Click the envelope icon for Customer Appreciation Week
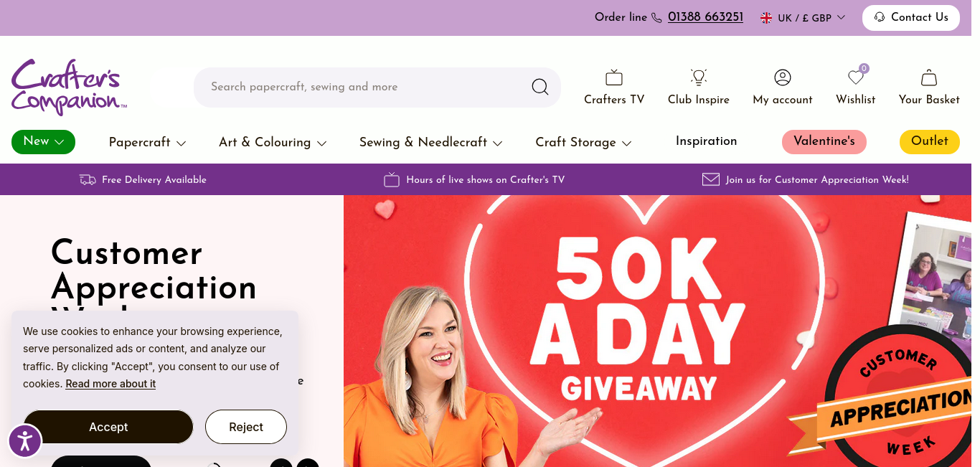The image size is (980, 467). [711, 179]
